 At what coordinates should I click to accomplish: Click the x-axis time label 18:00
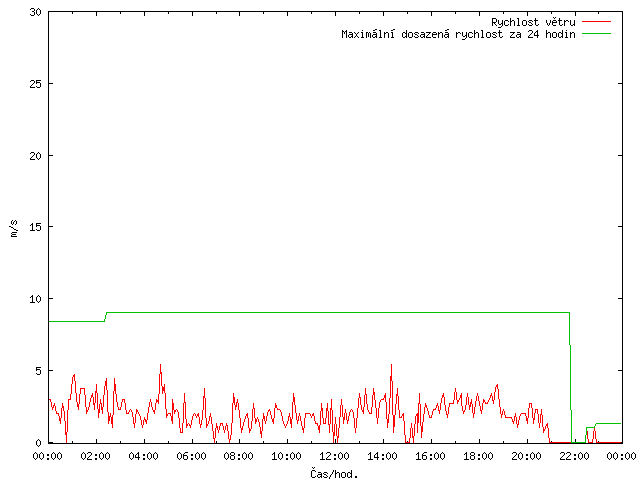[478, 456]
